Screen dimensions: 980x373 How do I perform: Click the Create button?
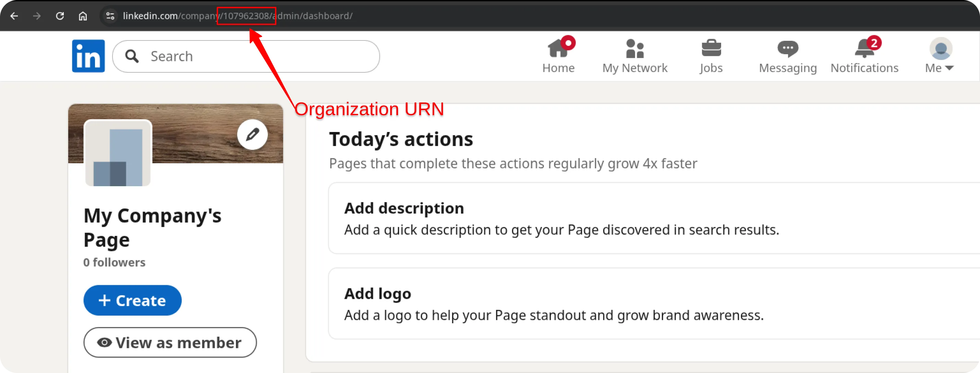tap(132, 300)
